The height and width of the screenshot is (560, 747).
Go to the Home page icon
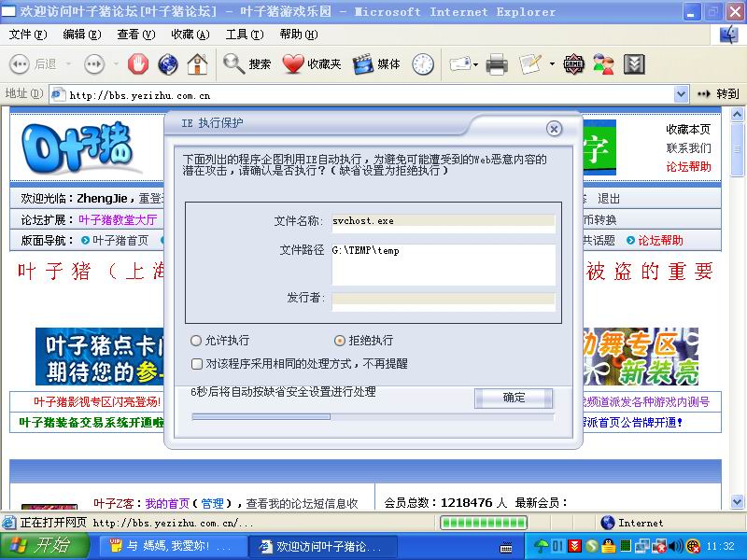(197, 63)
